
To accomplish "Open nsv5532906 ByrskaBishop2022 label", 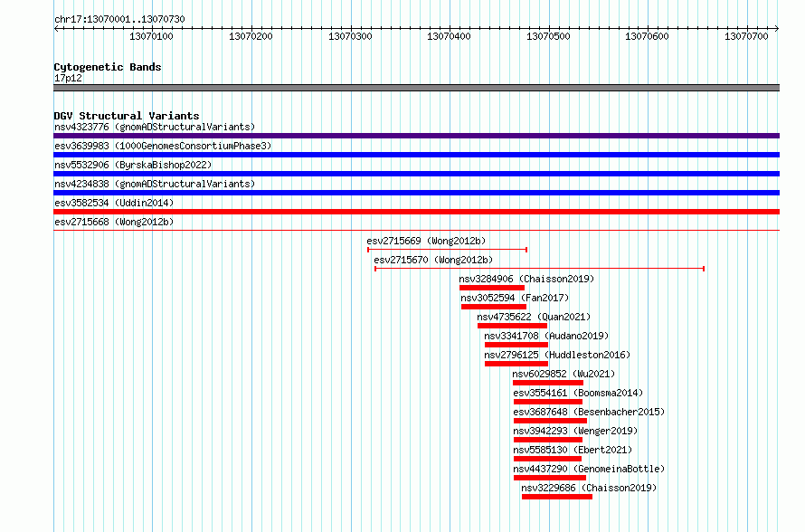I will coord(133,165).
